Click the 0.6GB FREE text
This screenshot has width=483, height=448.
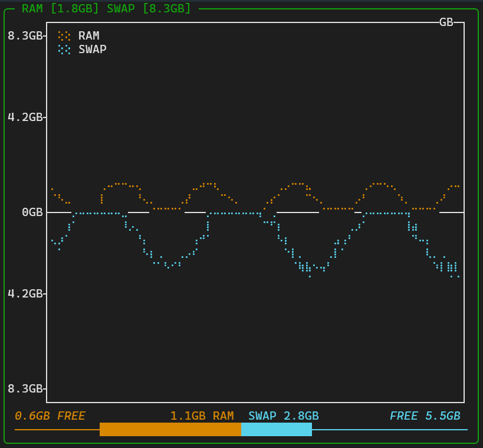(x=50, y=416)
